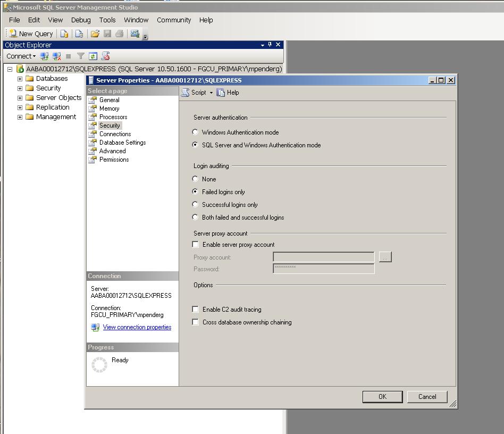The image size is (504, 434).
Task: Open the Debug menu
Action: pos(81,20)
